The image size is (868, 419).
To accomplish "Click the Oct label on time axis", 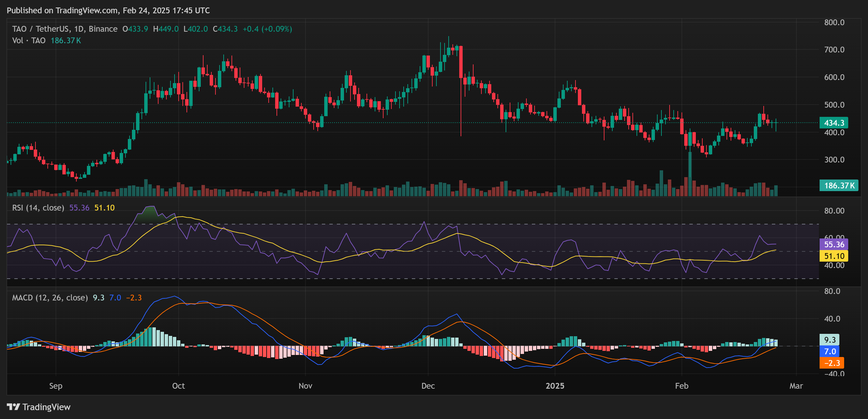I will coord(178,386).
